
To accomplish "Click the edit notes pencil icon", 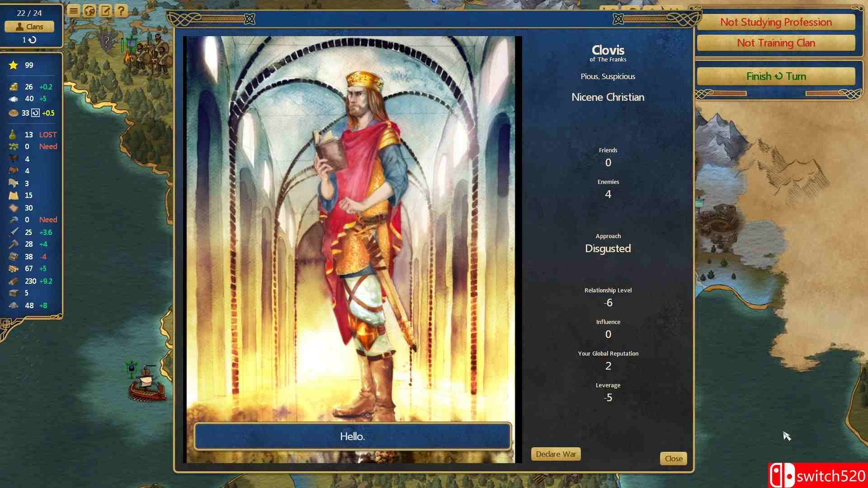I will click(105, 11).
